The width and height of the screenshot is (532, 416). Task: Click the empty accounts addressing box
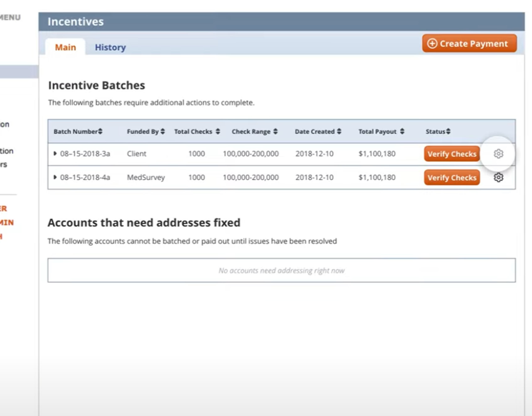(x=281, y=270)
